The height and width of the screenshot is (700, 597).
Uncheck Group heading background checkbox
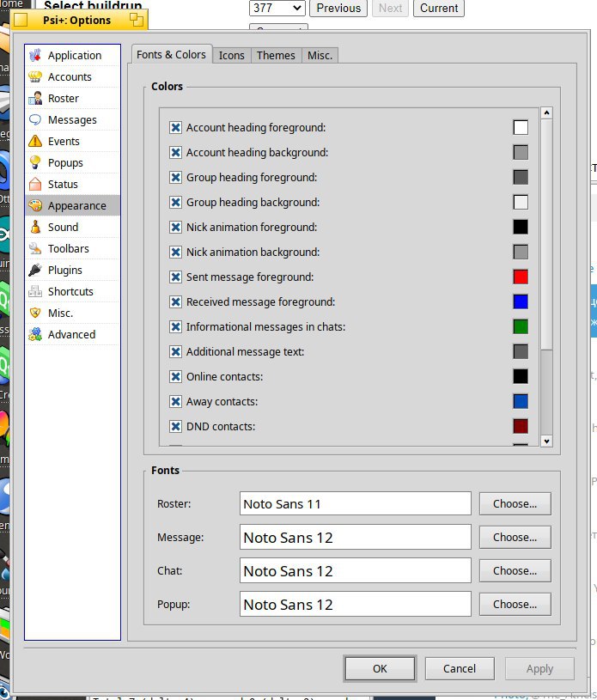175,202
